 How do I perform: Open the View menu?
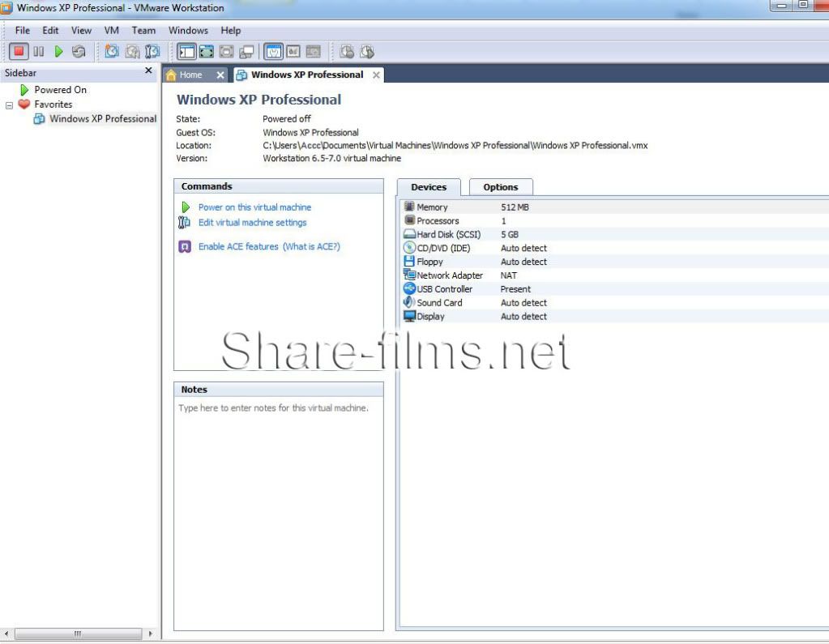81,31
